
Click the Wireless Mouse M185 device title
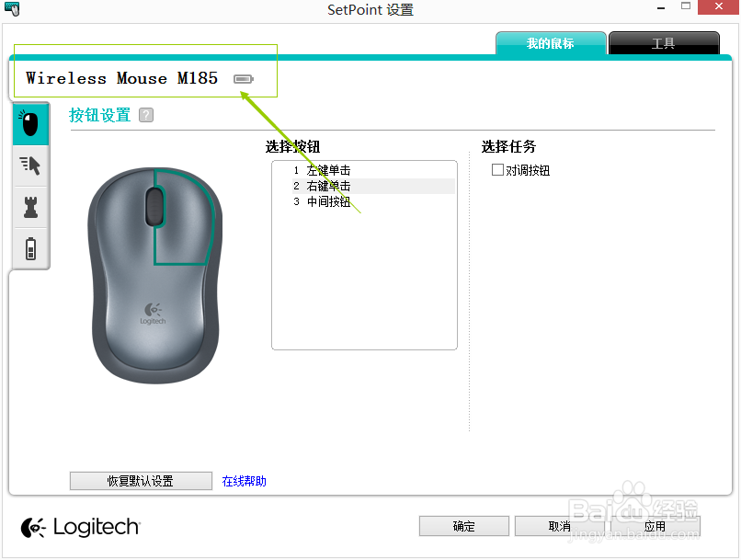pyautogui.click(x=122, y=78)
